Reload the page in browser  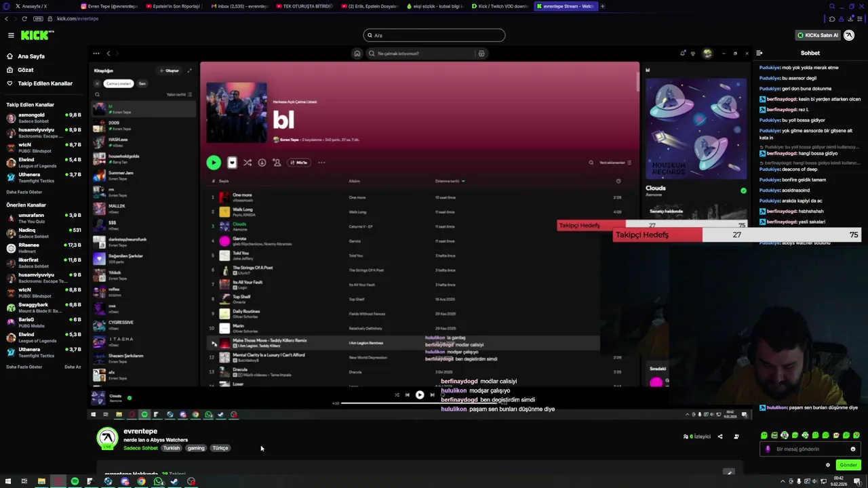pos(24,19)
